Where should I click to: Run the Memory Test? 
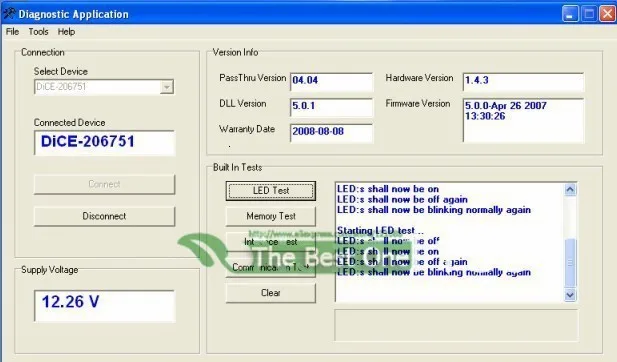point(271,216)
